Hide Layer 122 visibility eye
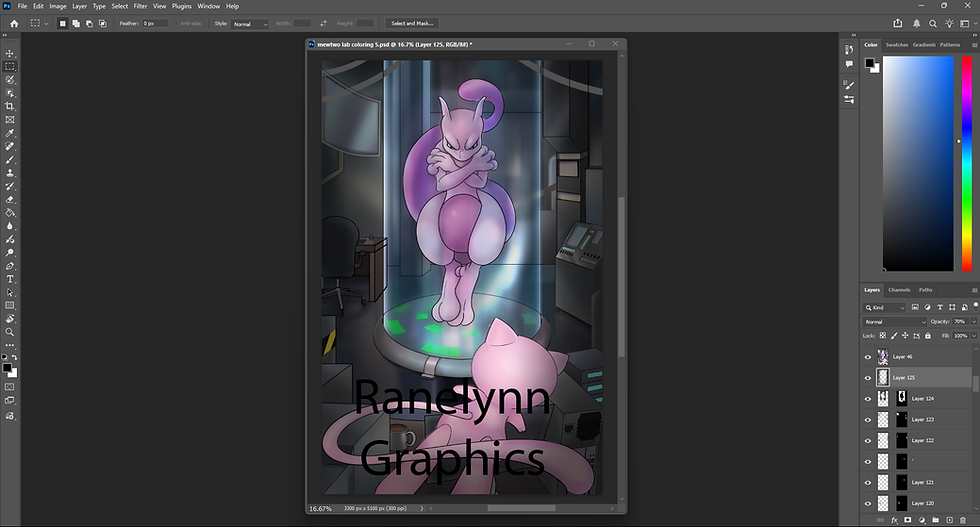Screen dimensions: 980x527 click(868, 441)
